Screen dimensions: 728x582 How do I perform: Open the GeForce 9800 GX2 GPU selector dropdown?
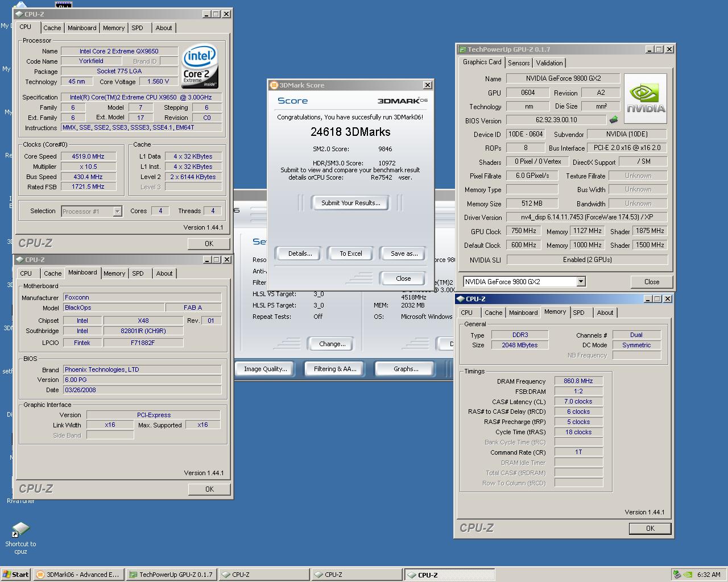click(581, 281)
